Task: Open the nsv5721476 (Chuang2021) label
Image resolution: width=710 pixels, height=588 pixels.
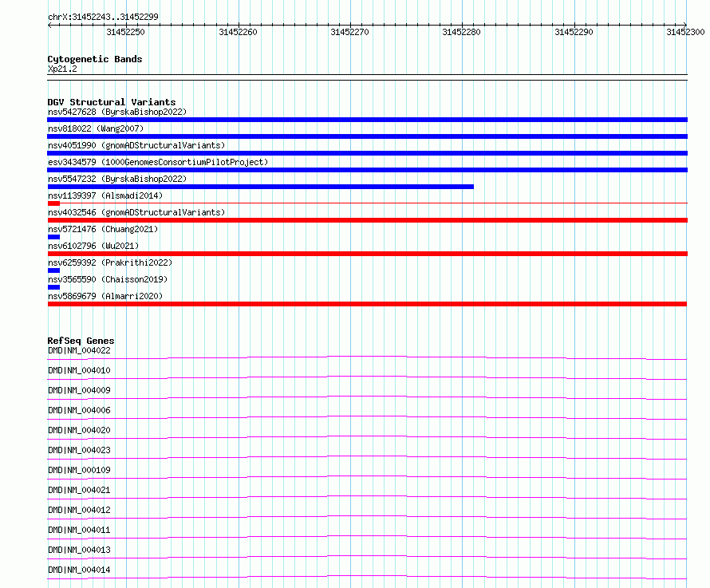Action: click(x=103, y=229)
